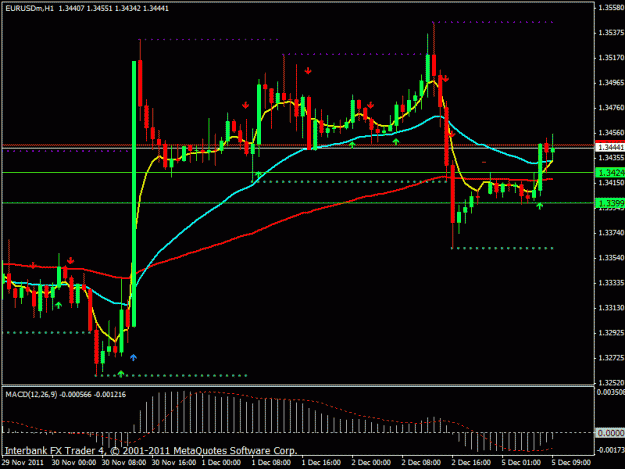The height and width of the screenshot is (469, 625).
Task: Select the blue up arrow signal marker
Action: point(134,357)
